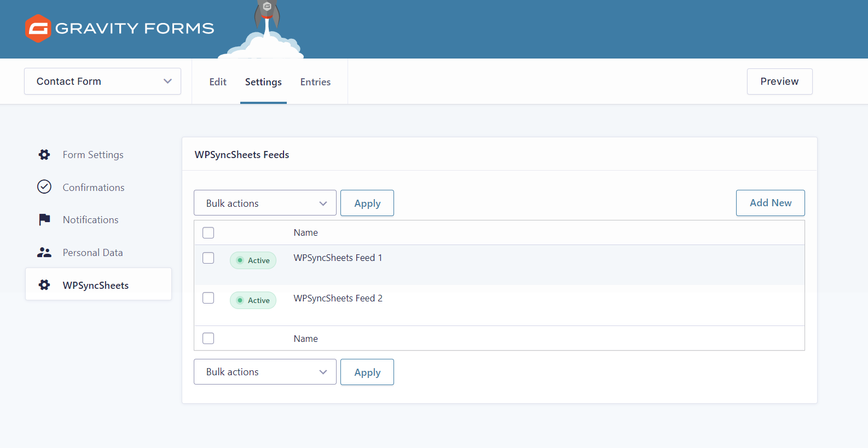
Task: Open the Contact Form switcher dropdown
Action: tap(102, 82)
